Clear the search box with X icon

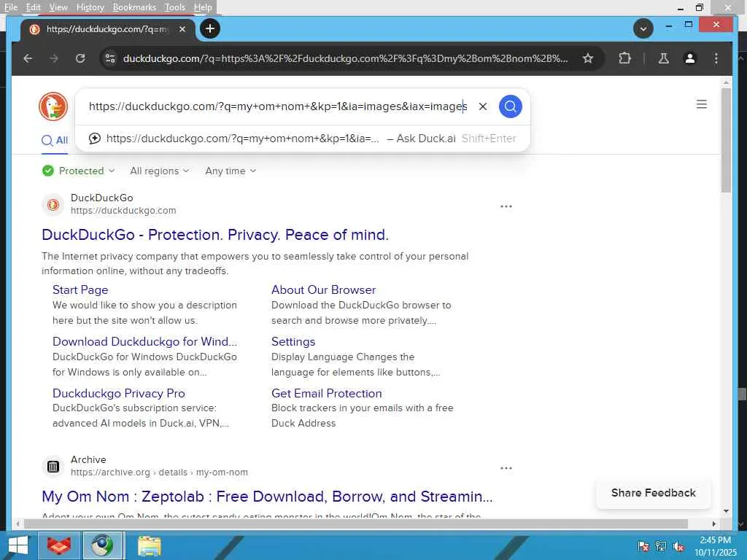(x=483, y=106)
